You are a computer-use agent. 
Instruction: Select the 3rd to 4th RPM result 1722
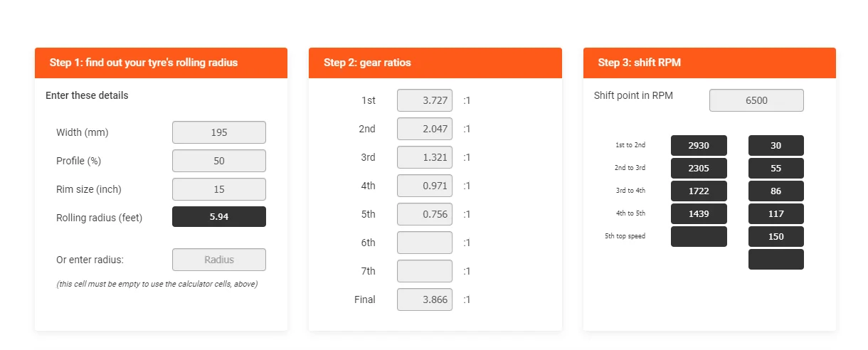point(699,191)
